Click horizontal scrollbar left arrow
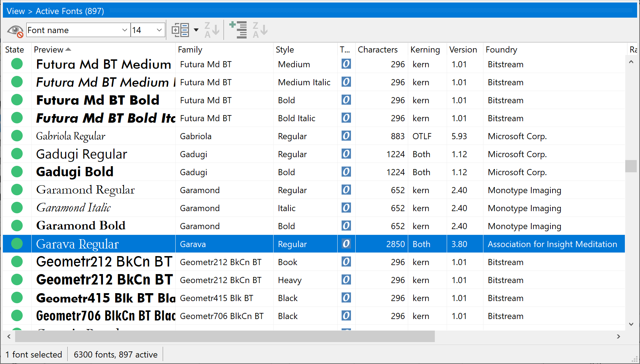 point(9,336)
